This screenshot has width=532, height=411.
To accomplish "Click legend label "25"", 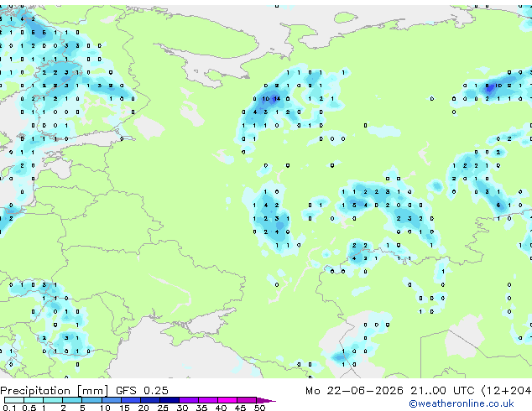I will pos(163,408).
